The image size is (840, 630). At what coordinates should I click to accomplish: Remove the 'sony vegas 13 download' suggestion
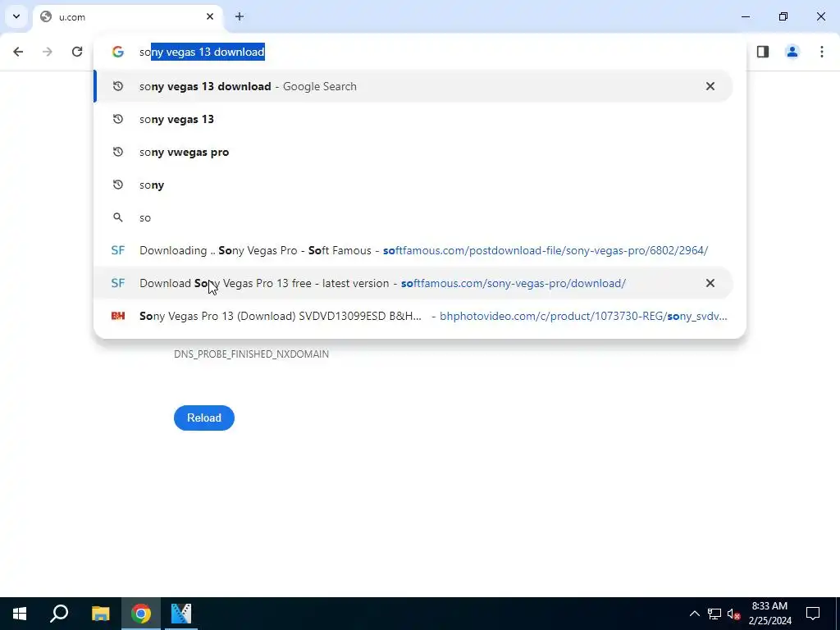710,86
